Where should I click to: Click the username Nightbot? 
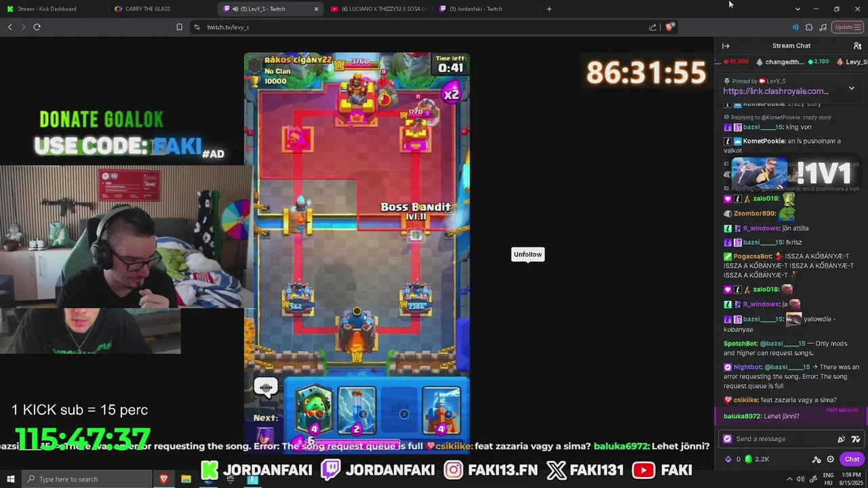coord(748,367)
